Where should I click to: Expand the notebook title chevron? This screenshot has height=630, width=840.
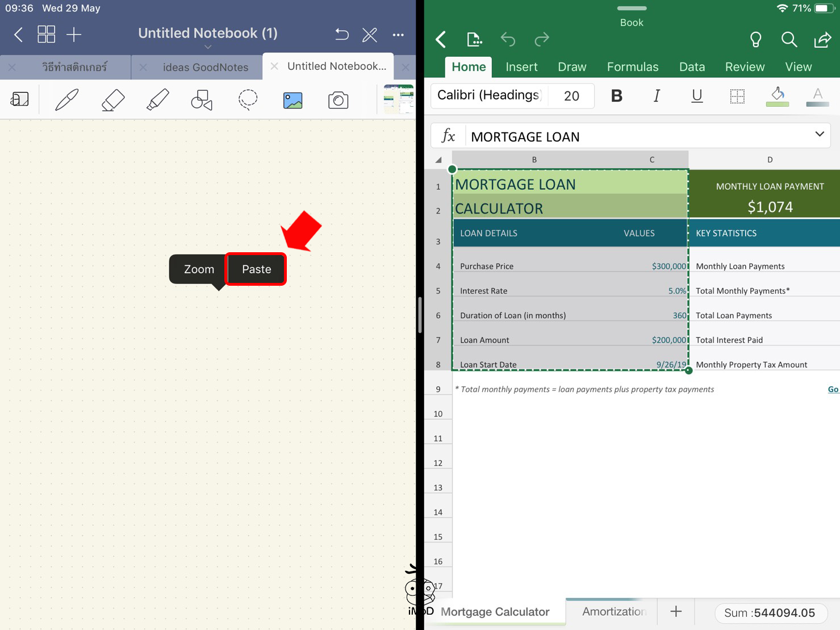pos(208,47)
